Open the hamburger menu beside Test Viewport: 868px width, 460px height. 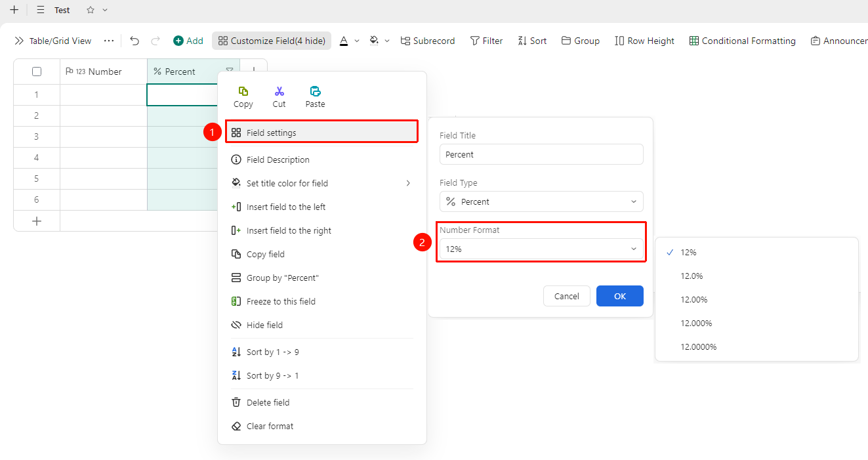pos(41,10)
